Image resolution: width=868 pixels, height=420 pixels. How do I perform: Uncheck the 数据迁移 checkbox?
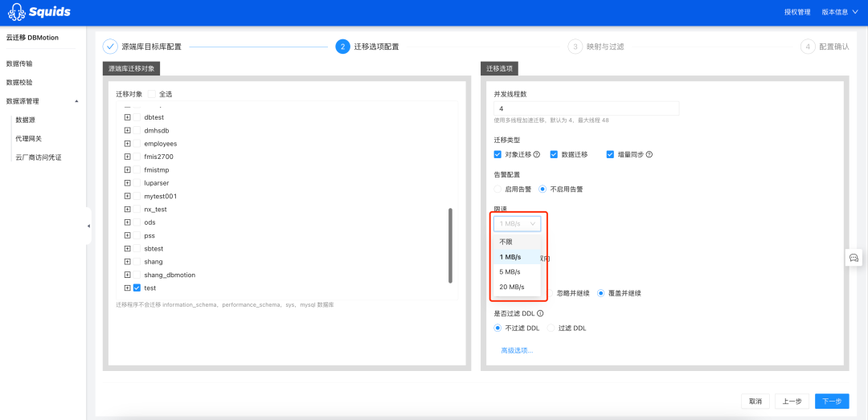pos(554,154)
